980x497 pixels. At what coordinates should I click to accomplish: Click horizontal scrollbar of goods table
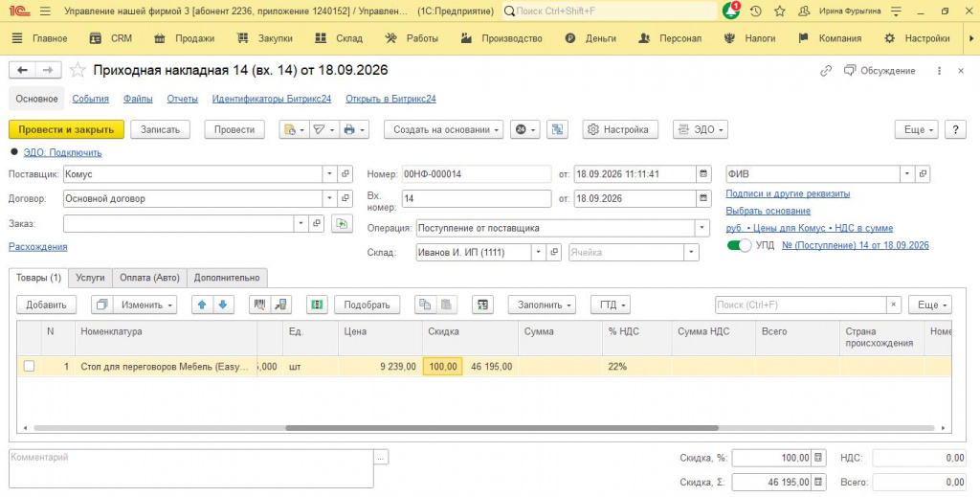click(501, 428)
